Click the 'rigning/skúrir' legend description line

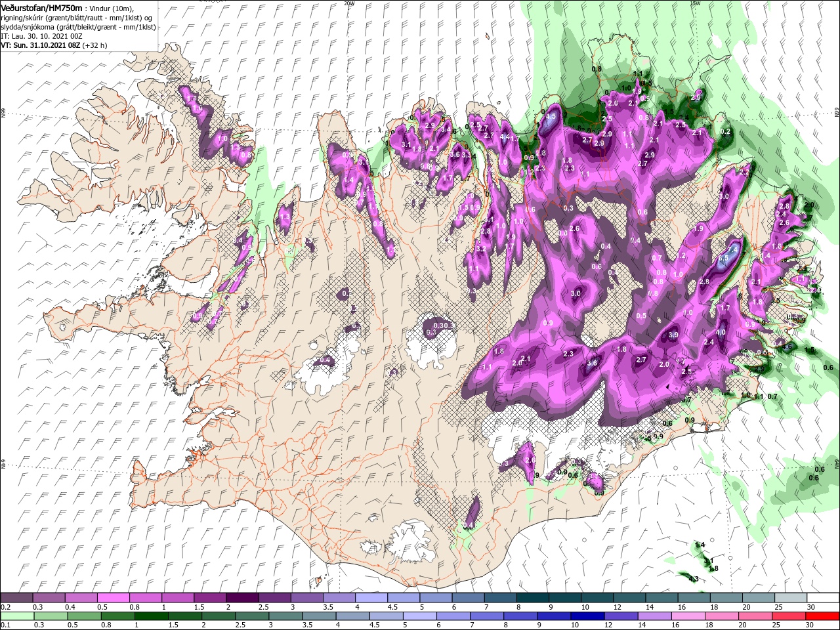pos(76,18)
